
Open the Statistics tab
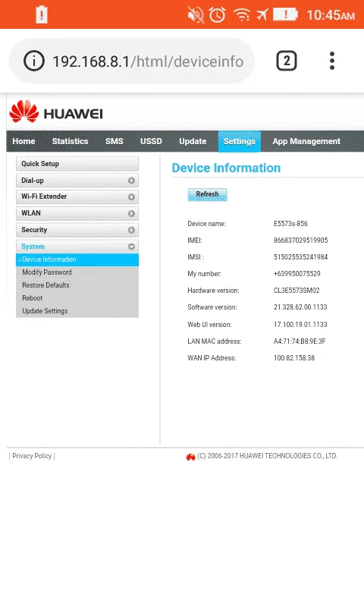[x=70, y=141]
